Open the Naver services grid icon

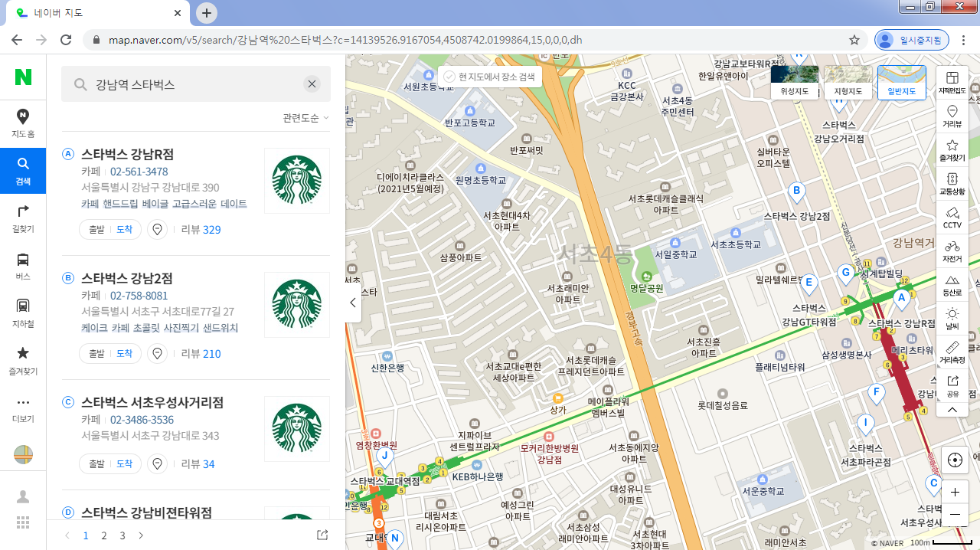point(23,522)
